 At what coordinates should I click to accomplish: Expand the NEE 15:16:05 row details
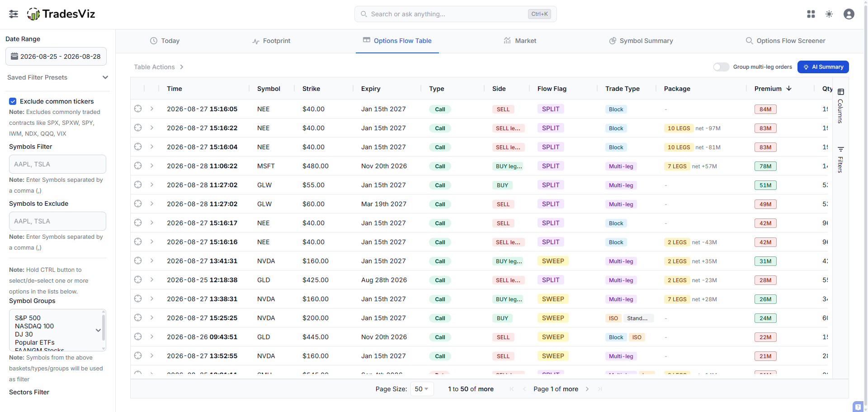[x=152, y=109]
